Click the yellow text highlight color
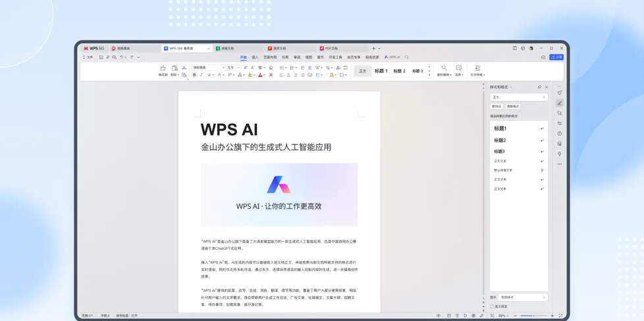 click(250, 74)
